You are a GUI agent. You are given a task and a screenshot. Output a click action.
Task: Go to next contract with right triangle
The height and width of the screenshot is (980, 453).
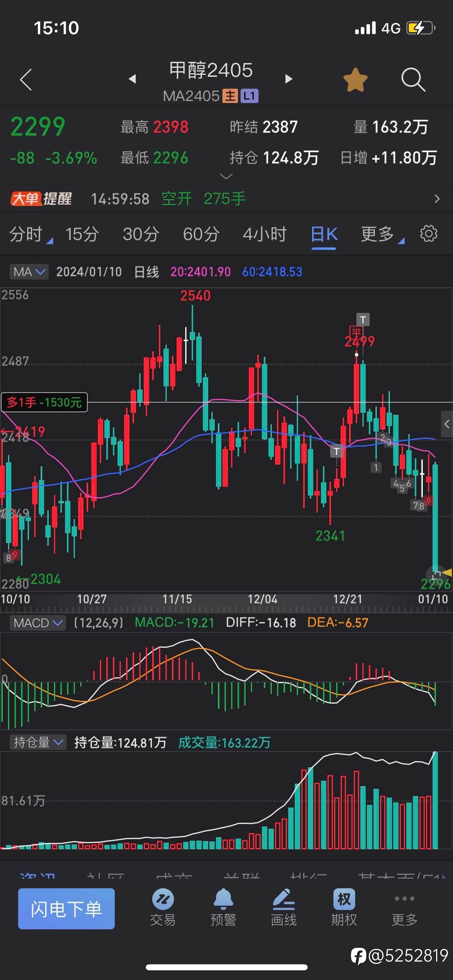(x=288, y=79)
